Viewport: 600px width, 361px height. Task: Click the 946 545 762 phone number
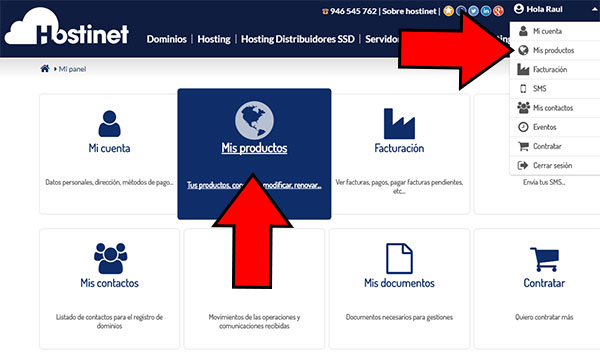[x=353, y=11]
